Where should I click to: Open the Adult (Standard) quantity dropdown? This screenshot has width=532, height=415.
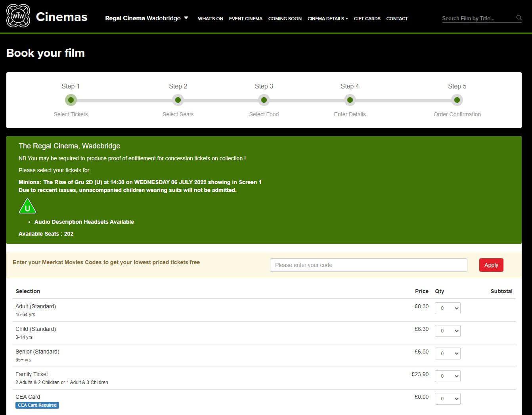click(448, 308)
